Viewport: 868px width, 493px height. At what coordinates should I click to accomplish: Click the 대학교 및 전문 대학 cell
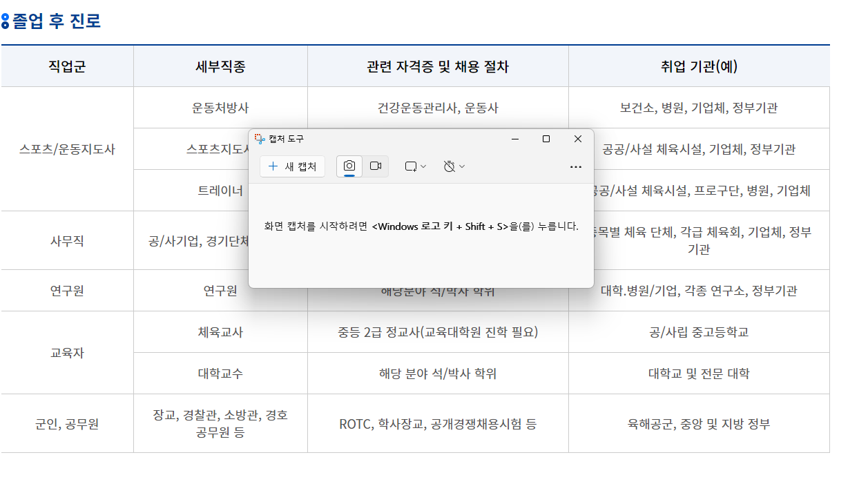coord(699,374)
